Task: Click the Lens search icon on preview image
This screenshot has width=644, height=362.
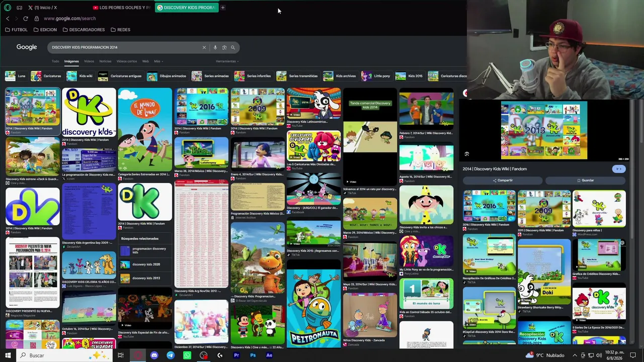Action: [x=467, y=154]
